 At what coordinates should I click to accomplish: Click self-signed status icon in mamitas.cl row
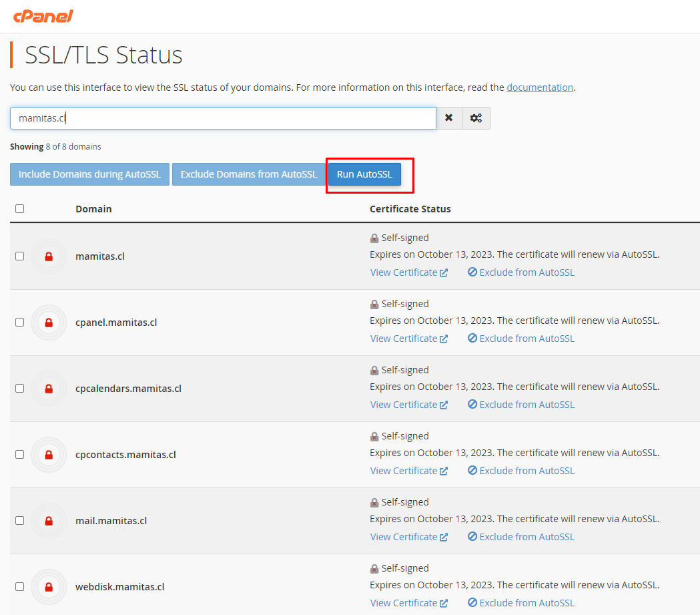pyautogui.click(x=374, y=238)
